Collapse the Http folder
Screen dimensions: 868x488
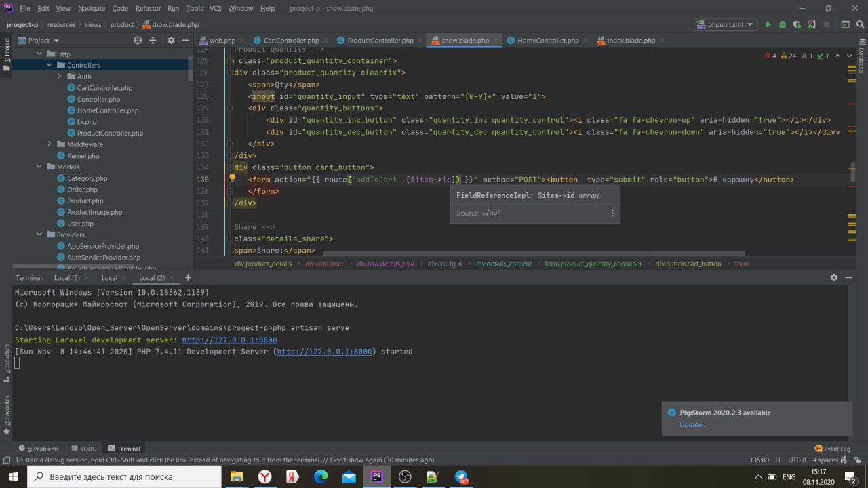[x=39, y=54]
